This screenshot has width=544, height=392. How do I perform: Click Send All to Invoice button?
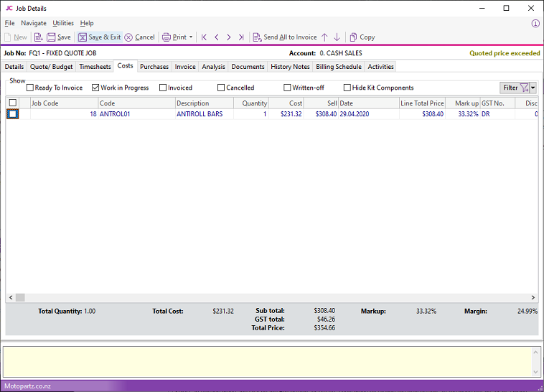tap(285, 37)
